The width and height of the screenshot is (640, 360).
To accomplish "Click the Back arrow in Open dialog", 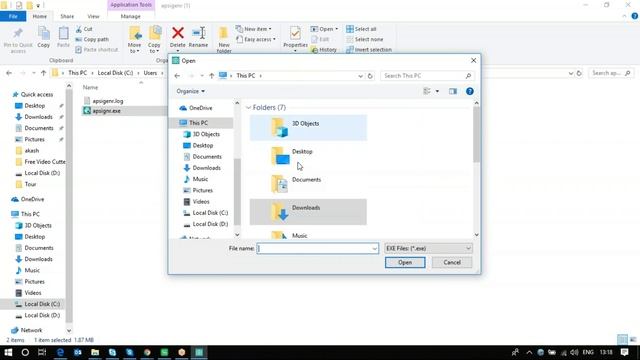I will click(x=177, y=76).
